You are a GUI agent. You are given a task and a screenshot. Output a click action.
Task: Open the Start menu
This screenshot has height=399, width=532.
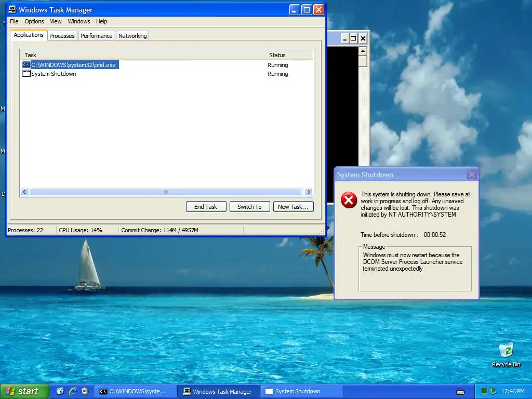25,391
